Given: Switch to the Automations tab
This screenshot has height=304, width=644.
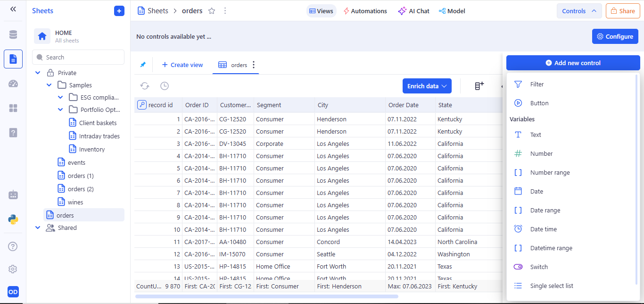Looking at the screenshot, I should [365, 11].
